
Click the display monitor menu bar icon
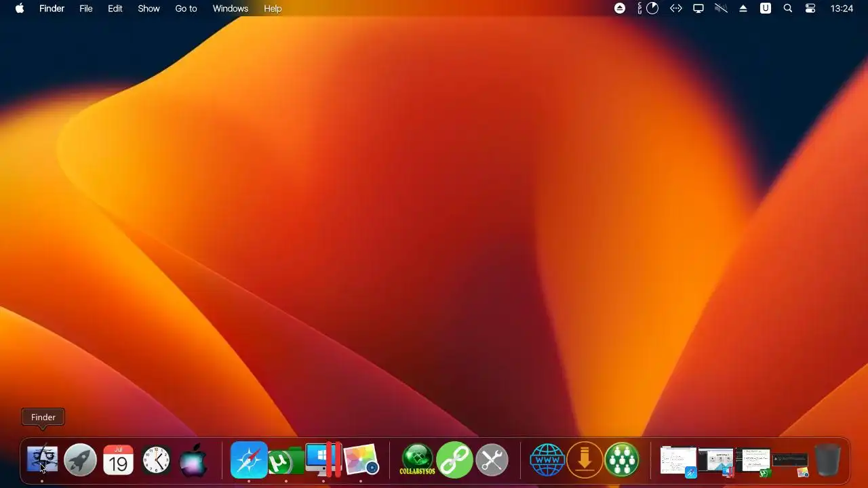(698, 8)
